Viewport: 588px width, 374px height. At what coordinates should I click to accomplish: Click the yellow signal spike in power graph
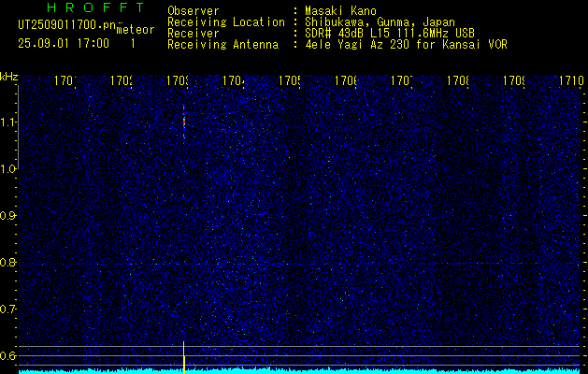click(x=184, y=357)
